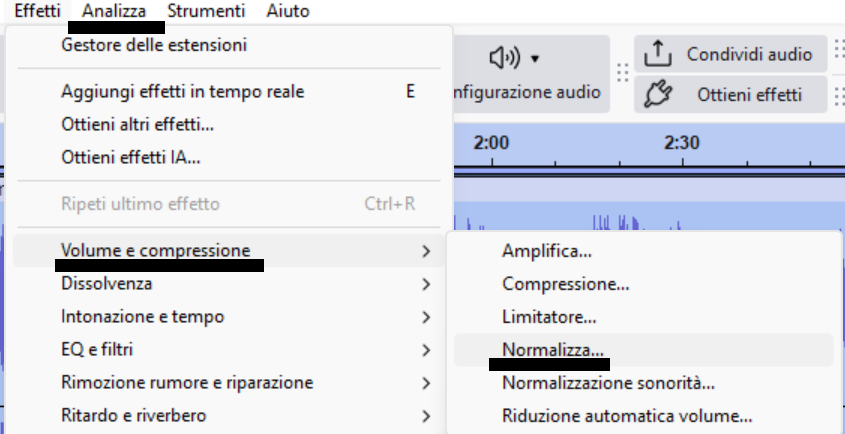
Task: Click the Ottieni effetti button
Action: [x=730, y=94]
